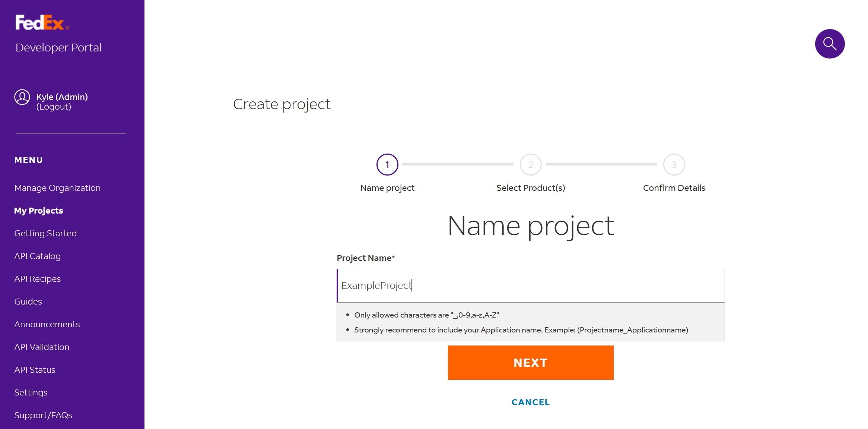Click the Logout link
Viewport: 868px width, 429px height.
pyautogui.click(x=54, y=107)
